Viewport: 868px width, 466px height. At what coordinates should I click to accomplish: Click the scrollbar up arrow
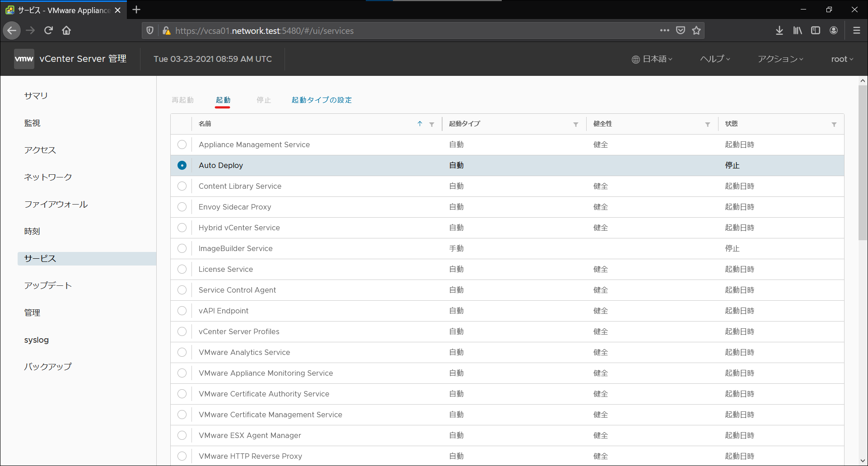click(x=863, y=81)
